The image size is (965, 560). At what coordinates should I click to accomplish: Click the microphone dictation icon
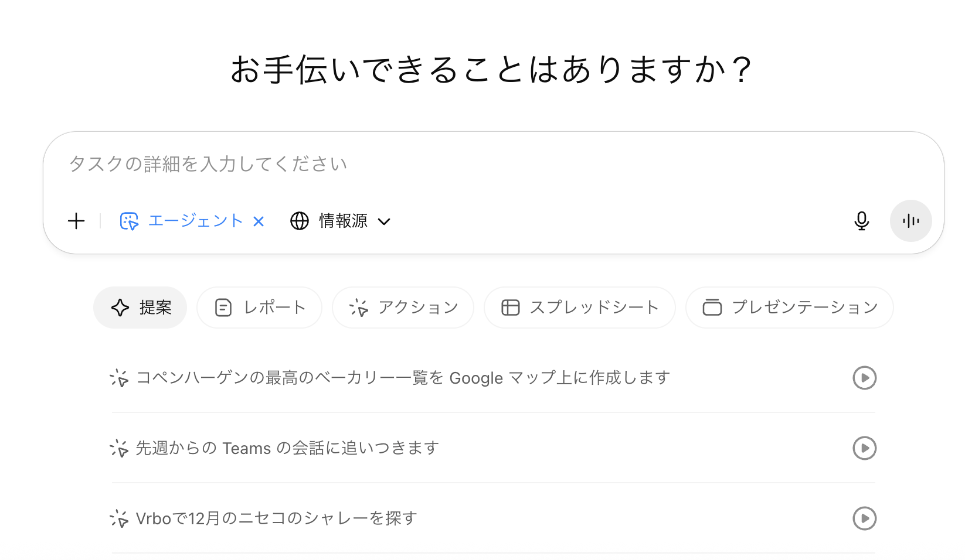click(x=861, y=221)
